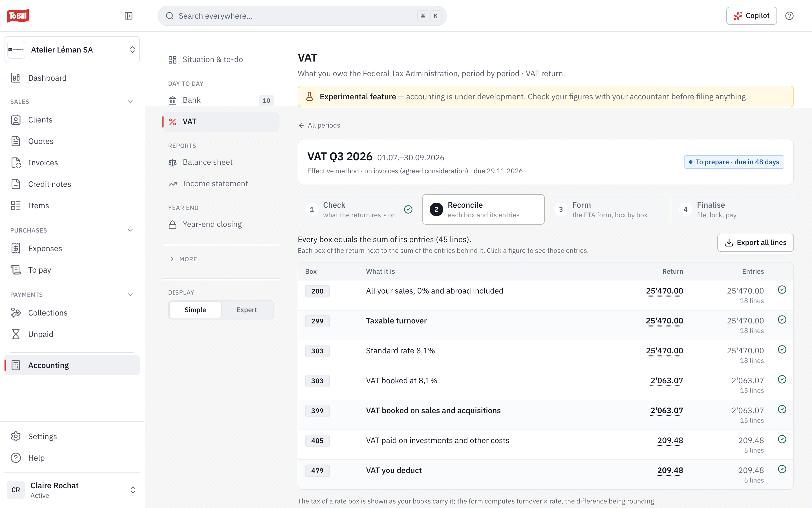Click the To pay scroll icon

(16, 270)
